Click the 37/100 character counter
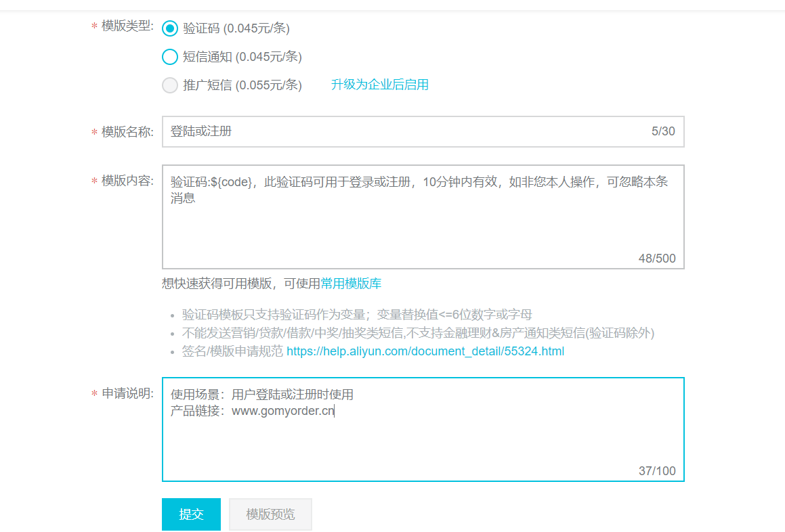Screen dimensions: 785x532 657,471
